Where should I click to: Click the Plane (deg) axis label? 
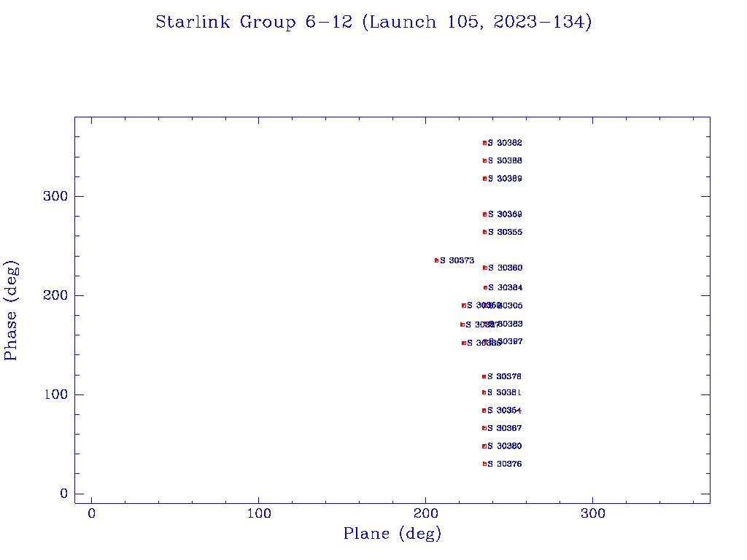click(x=392, y=533)
